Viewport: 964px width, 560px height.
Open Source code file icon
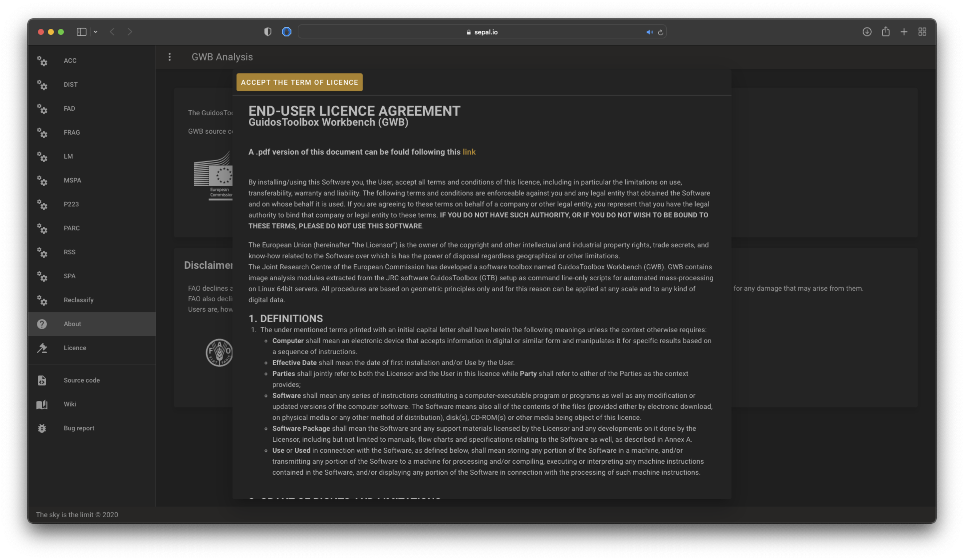click(42, 380)
